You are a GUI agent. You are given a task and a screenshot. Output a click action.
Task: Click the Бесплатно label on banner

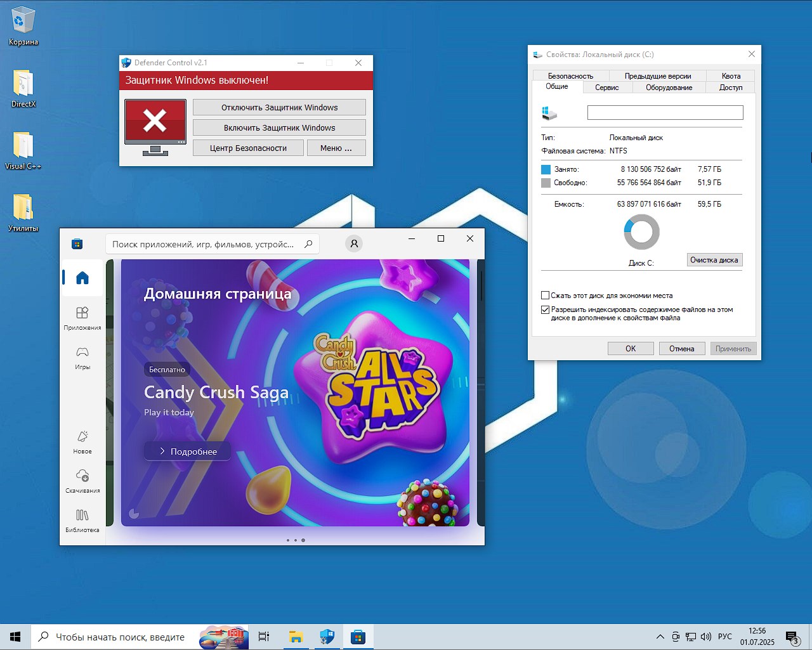(x=167, y=369)
